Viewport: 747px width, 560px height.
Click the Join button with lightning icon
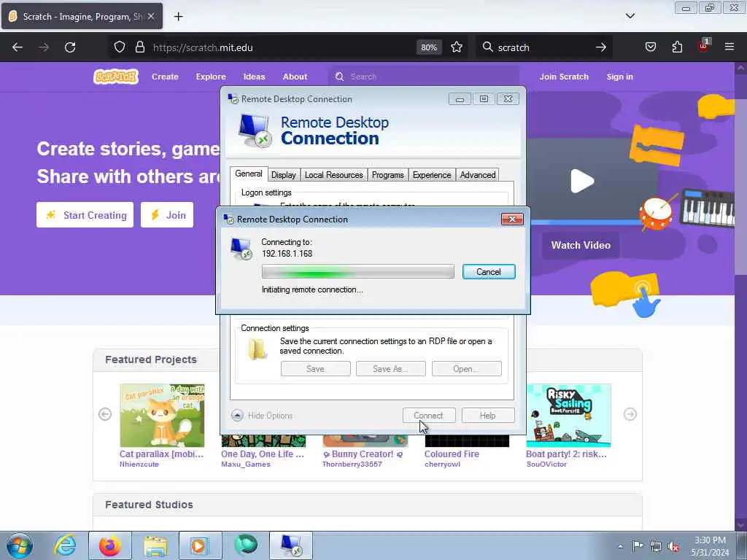[x=167, y=215]
